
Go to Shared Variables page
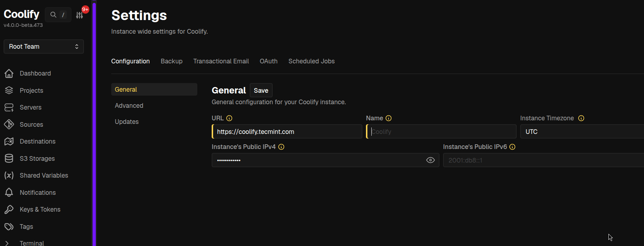[44, 175]
